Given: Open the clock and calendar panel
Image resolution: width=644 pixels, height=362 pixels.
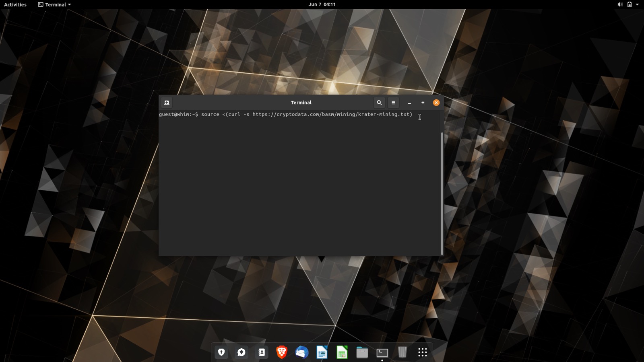Looking at the screenshot, I should (x=322, y=4).
